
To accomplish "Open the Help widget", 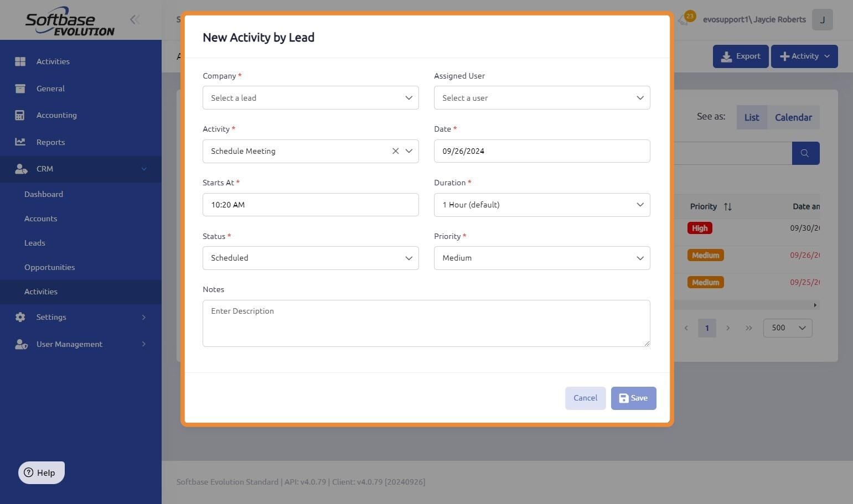I will [x=42, y=472].
